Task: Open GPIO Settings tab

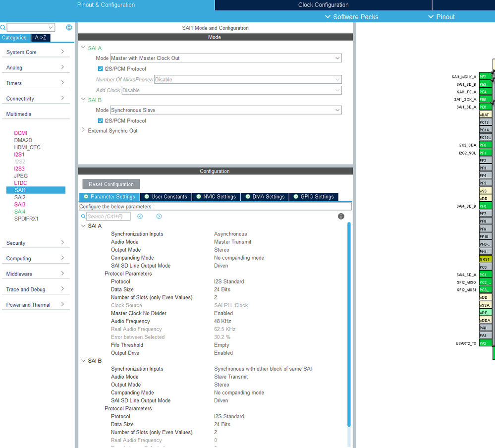Action: (314, 197)
